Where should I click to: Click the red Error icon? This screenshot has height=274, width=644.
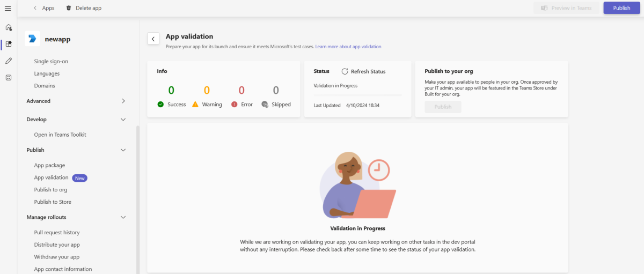pyautogui.click(x=235, y=105)
